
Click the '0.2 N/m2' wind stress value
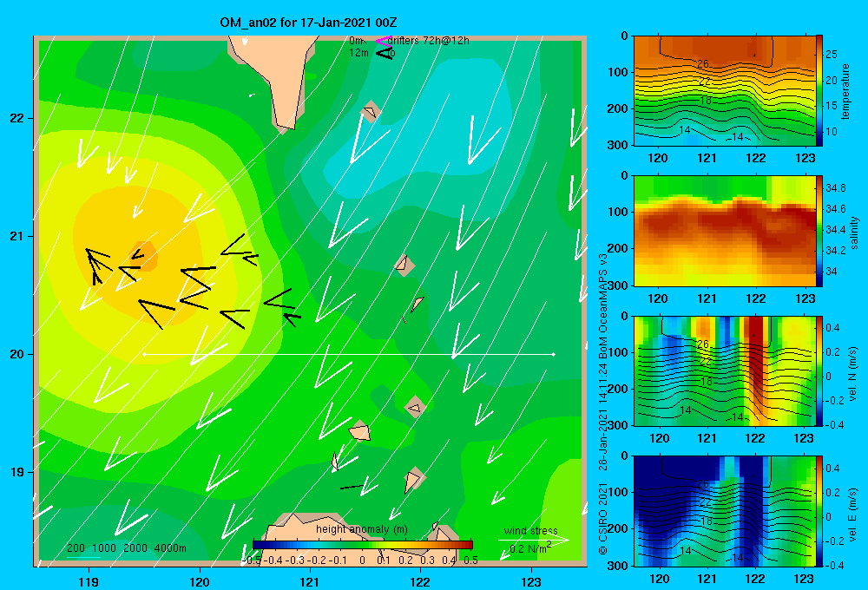529,548
